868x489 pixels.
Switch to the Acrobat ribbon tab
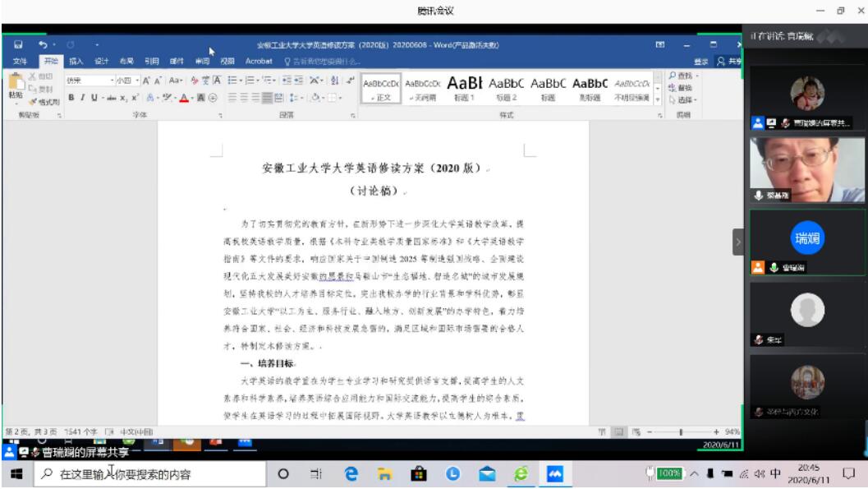(x=258, y=61)
